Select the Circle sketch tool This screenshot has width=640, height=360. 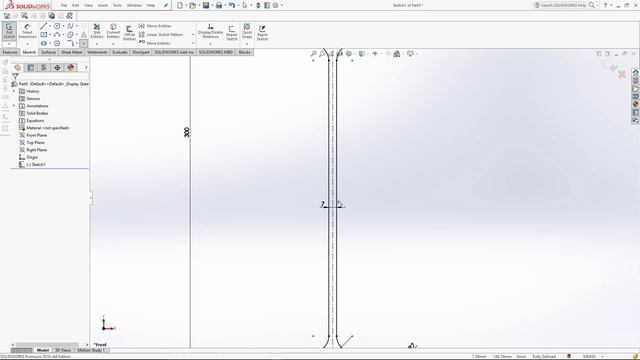[x=57, y=26]
